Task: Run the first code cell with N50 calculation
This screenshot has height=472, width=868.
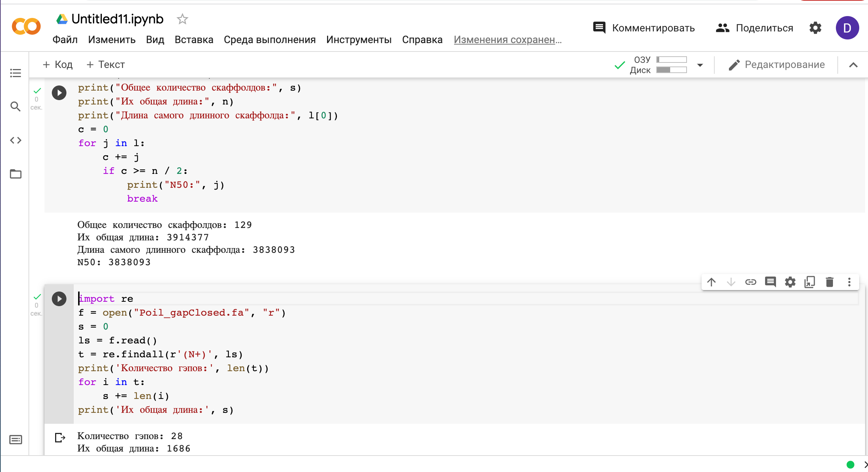Action: [59, 93]
